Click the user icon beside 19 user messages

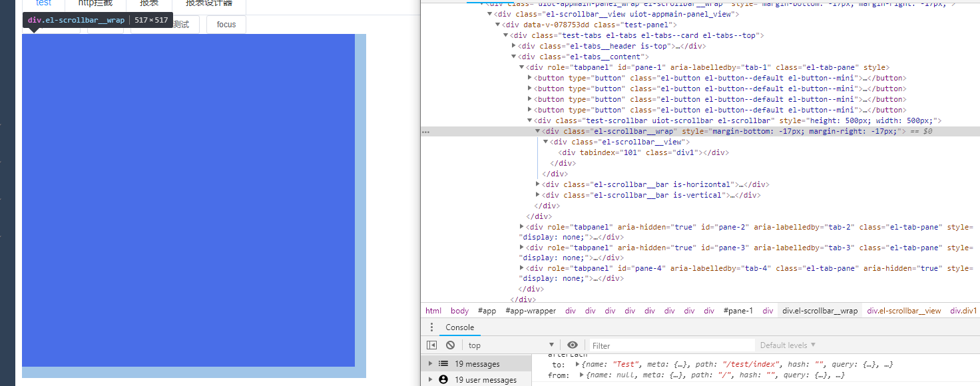[x=443, y=379]
